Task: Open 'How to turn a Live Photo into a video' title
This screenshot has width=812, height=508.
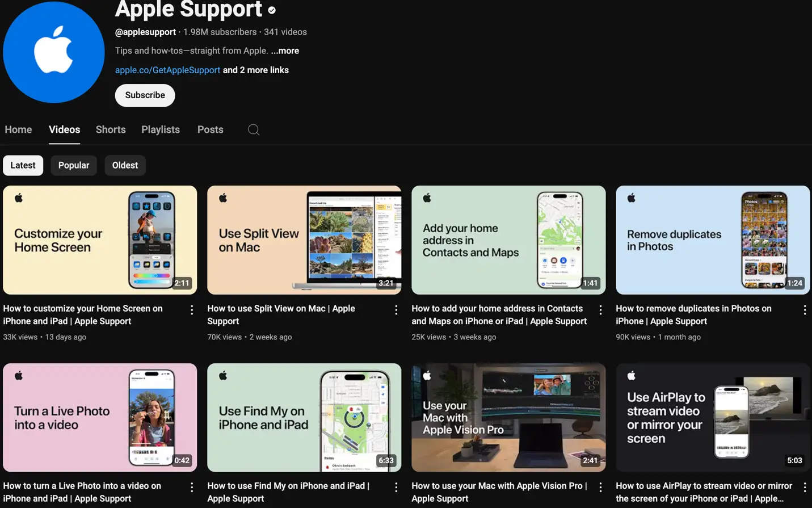Action: (x=82, y=492)
